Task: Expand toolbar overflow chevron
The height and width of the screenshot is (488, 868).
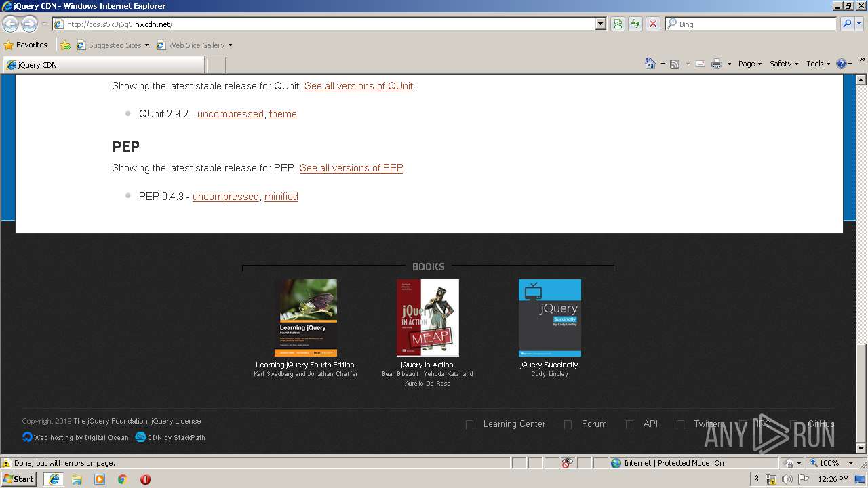Action: tap(863, 61)
